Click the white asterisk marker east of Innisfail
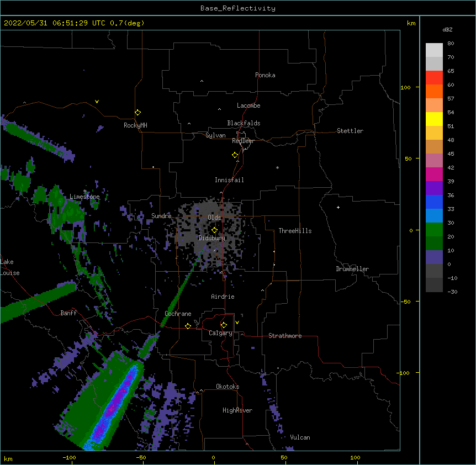The height and width of the screenshot is (465, 476). (277, 167)
